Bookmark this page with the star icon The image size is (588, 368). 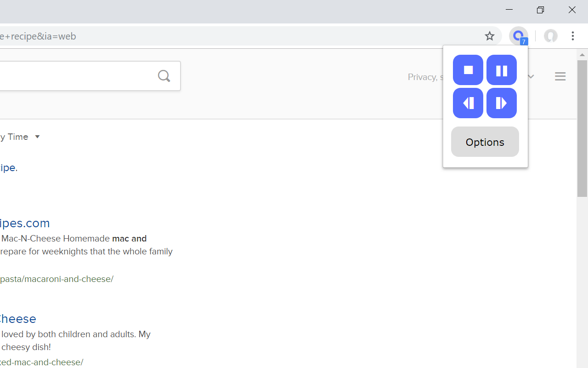pos(490,36)
